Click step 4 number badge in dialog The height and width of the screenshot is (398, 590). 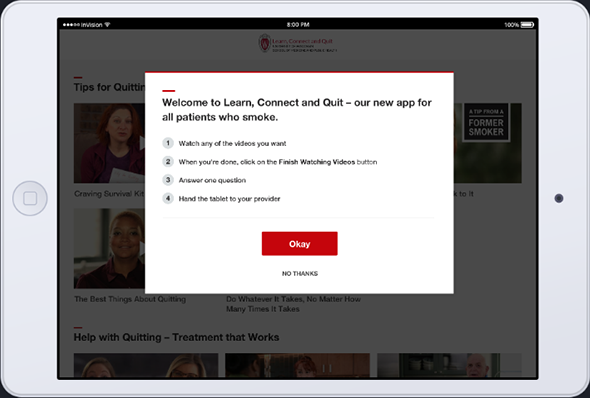[x=168, y=198]
